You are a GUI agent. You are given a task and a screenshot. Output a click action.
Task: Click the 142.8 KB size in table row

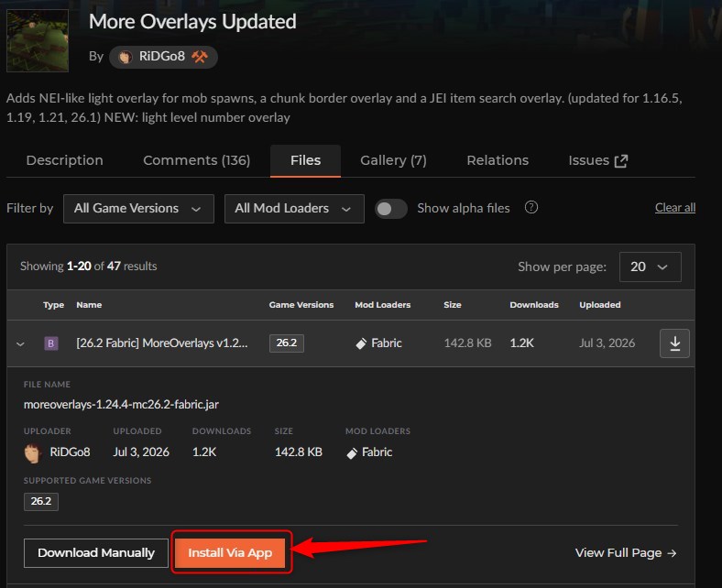click(x=468, y=343)
